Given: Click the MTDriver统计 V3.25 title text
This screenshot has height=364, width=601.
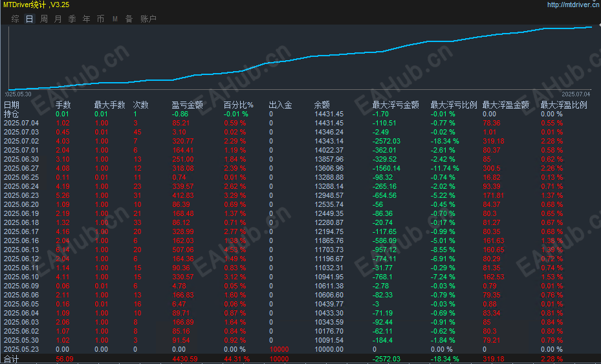Looking at the screenshot, I should pyautogui.click(x=36, y=5).
